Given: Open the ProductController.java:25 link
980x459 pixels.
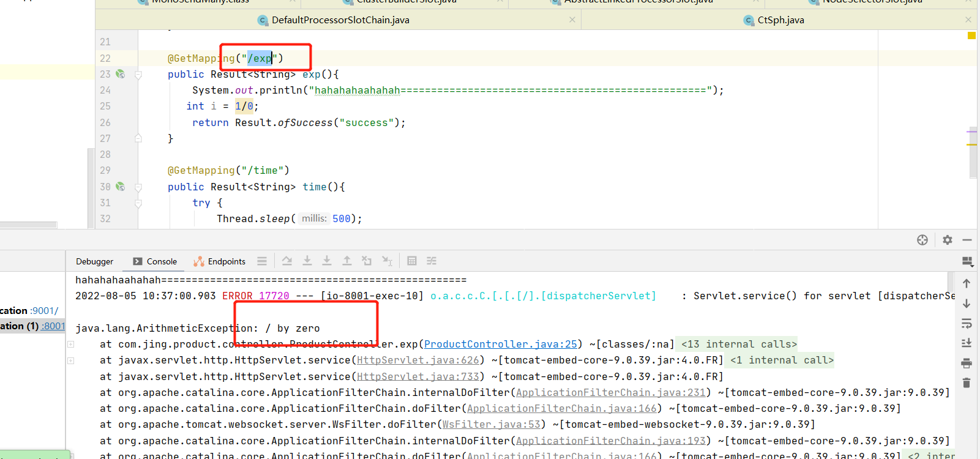Looking at the screenshot, I should click(x=501, y=344).
